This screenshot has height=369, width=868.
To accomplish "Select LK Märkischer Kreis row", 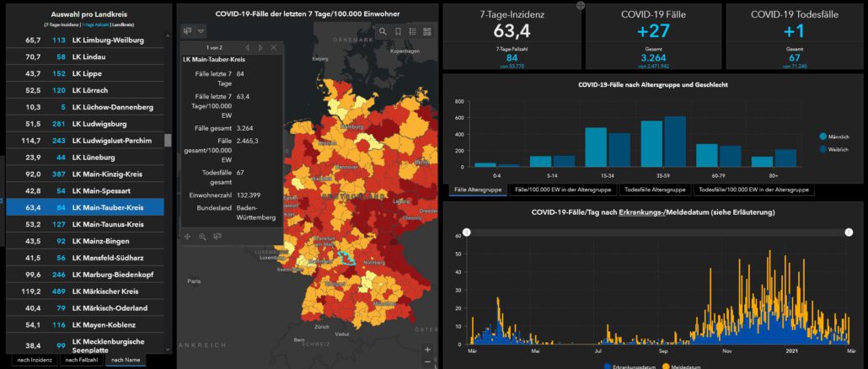I will 85,291.
